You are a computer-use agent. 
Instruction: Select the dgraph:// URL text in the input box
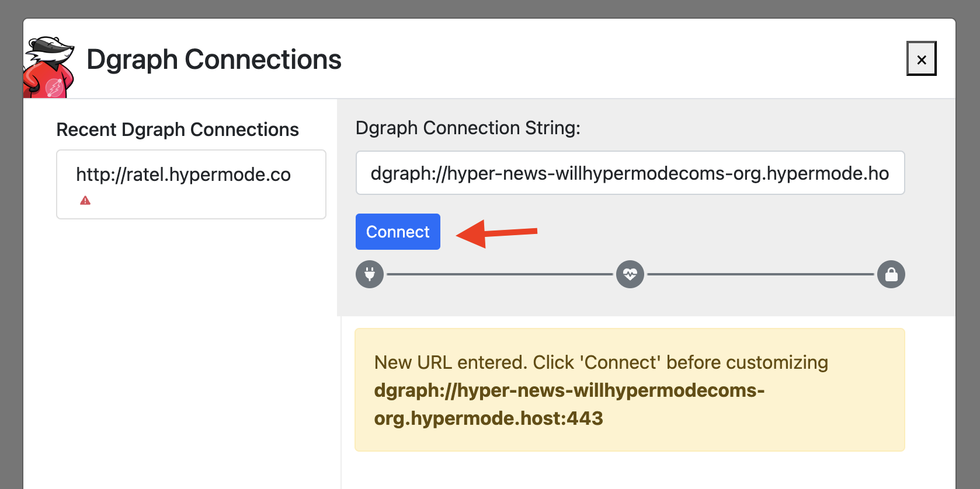click(630, 173)
